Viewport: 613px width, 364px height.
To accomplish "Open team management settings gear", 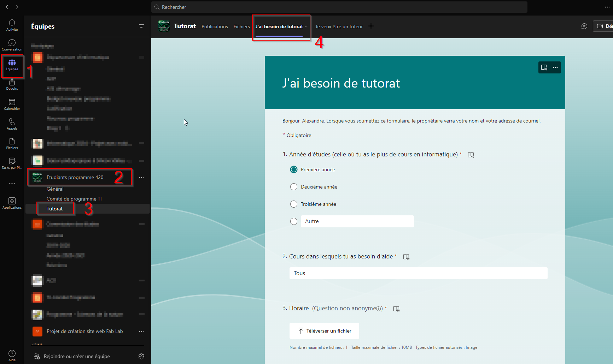I will coord(141,356).
